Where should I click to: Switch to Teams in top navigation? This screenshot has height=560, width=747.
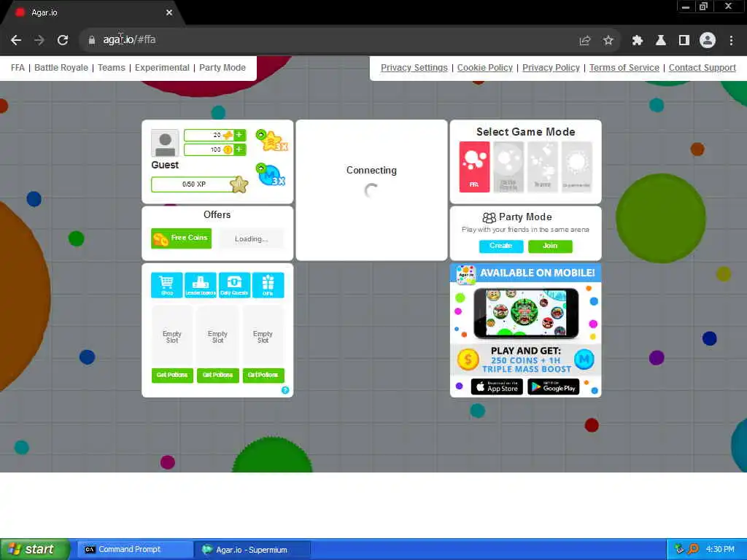(112, 68)
